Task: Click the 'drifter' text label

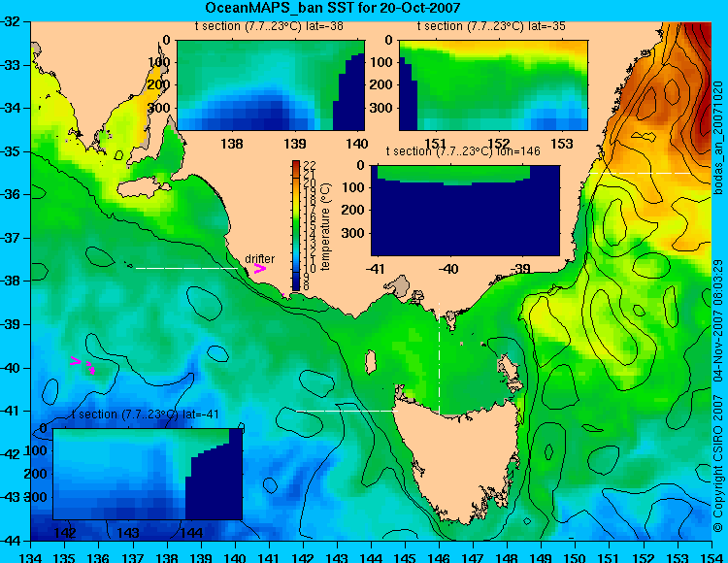Action: (x=259, y=258)
